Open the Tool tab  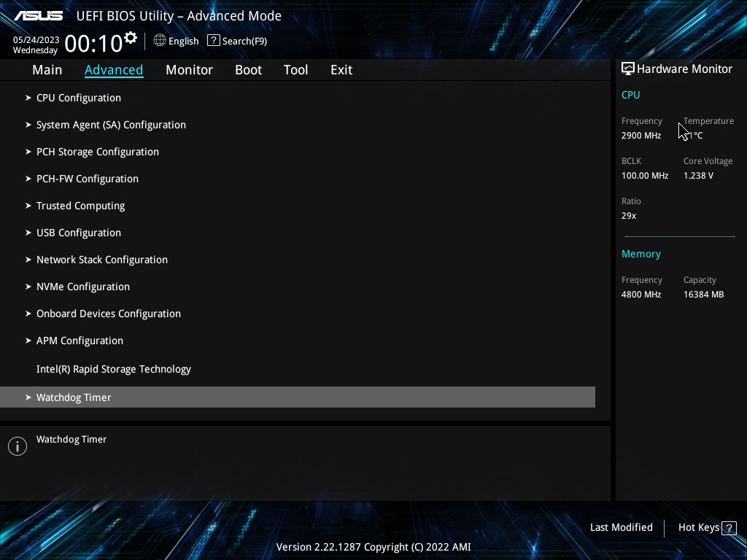296,70
